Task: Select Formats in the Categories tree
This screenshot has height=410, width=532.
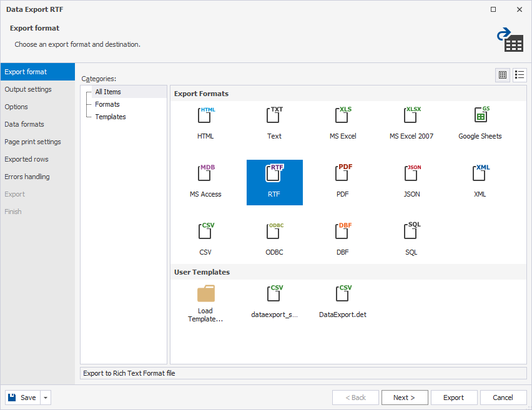Action: [107, 104]
